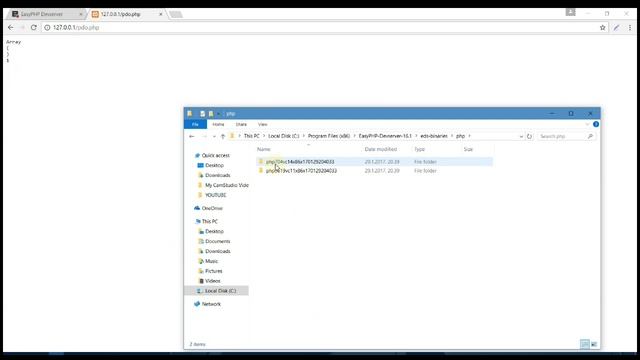Switch to the large icons view layout
Viewport: 640px width, 360px height.
594,344
